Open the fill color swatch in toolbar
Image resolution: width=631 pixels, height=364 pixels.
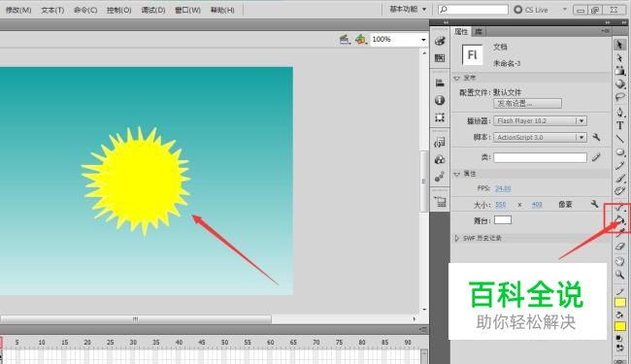point(620,326)
